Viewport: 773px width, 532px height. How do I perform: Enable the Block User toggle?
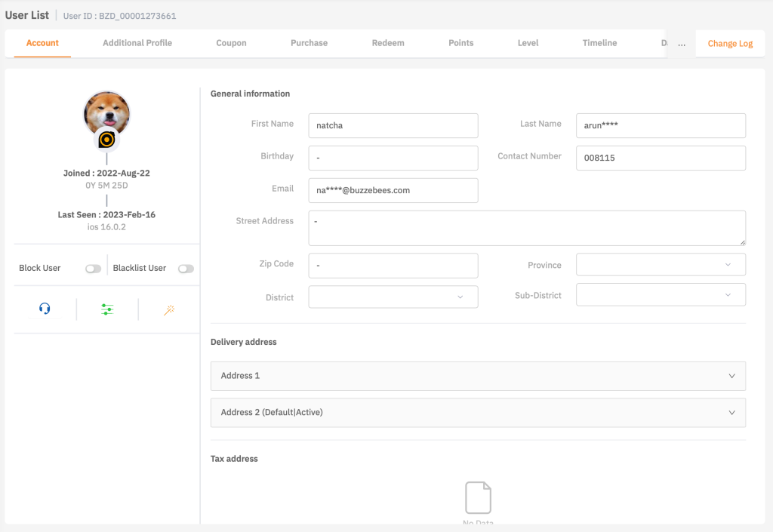(x=93, y=268)
